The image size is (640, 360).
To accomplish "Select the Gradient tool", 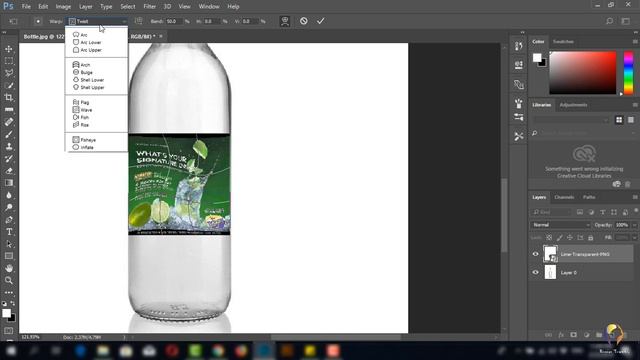I will (9, 183).
